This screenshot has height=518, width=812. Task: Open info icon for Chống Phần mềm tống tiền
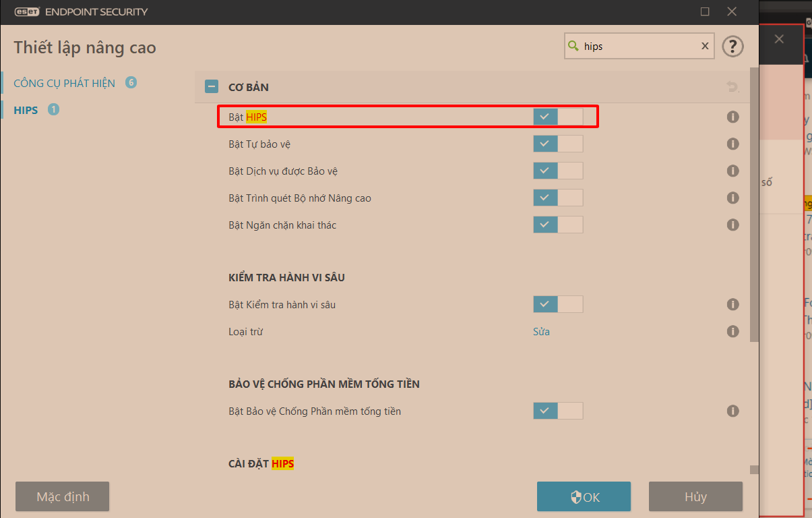733,411
